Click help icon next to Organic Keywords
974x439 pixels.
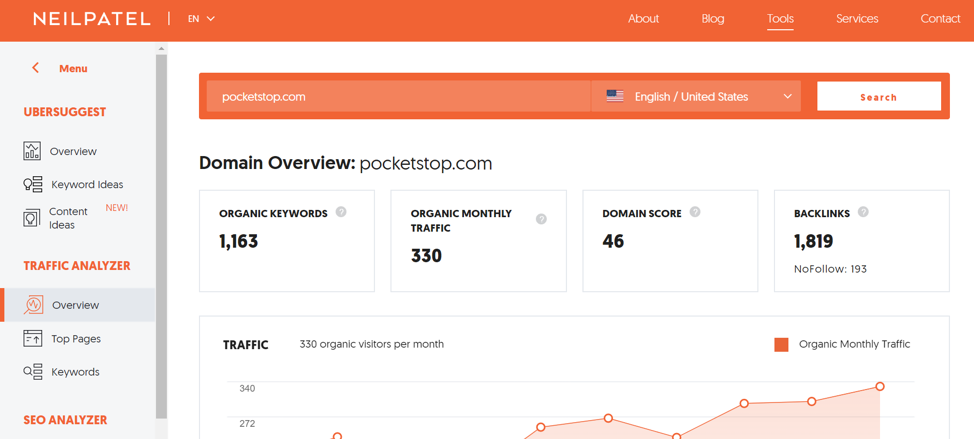click(x=341, y=212)
